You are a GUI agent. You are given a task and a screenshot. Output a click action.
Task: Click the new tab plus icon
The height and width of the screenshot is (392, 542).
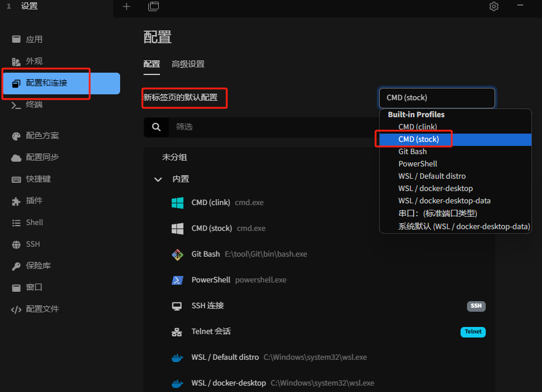(127, 6)
